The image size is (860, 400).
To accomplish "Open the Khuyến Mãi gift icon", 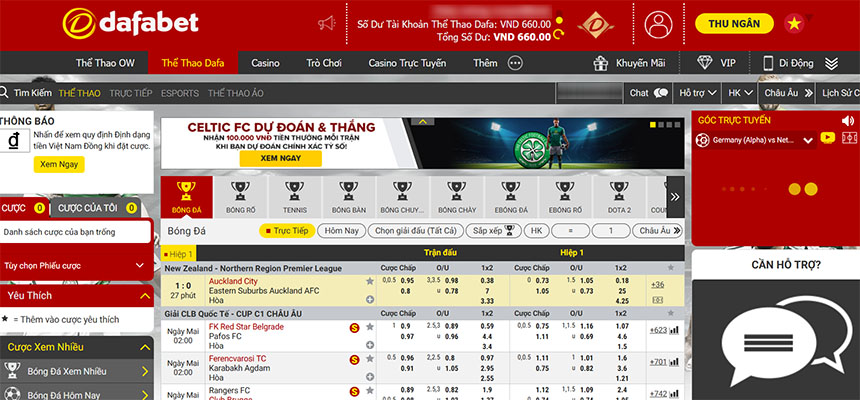I will click(601, 62).
